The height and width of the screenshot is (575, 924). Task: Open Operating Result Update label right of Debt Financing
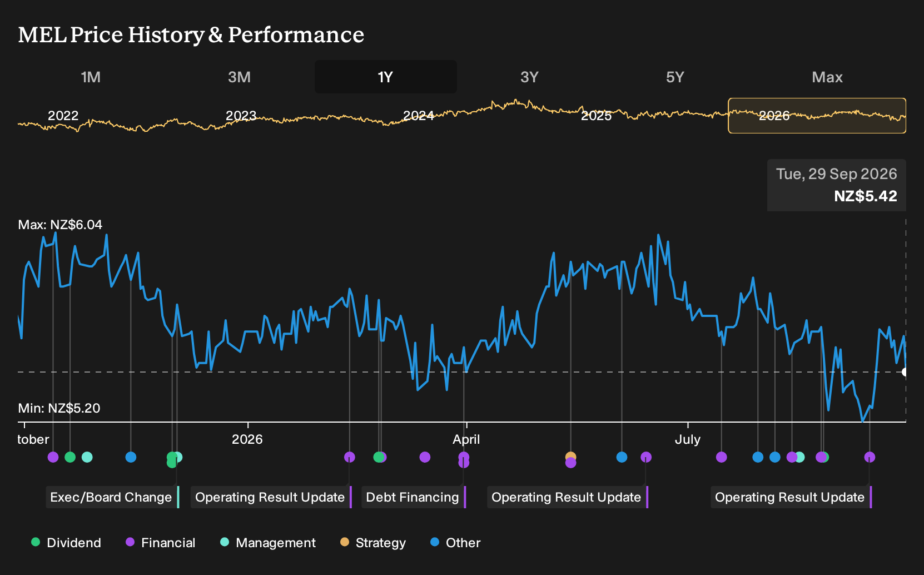click(568, 497)
